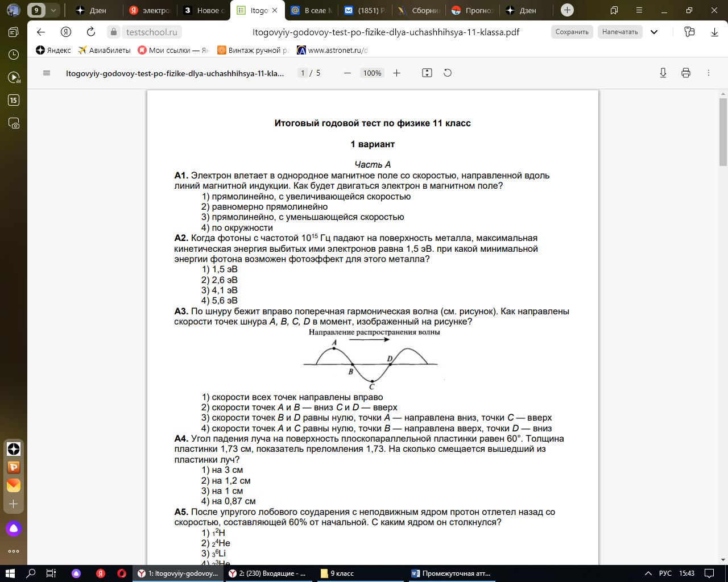This screenshot has height=582, width=728.
Task: Open the www.astronet.ru bookmark
Action: click(333, 50)
